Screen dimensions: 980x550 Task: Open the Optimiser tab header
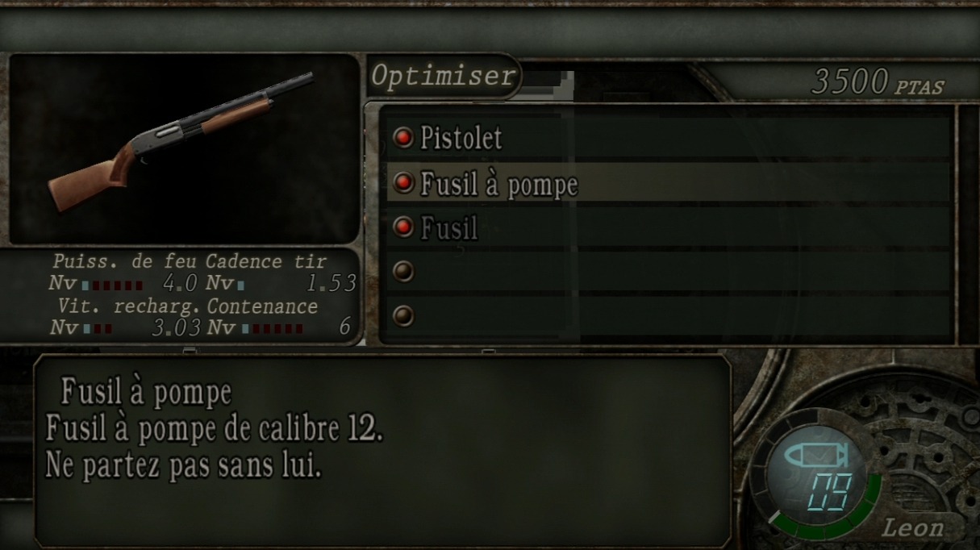(444, 77)
